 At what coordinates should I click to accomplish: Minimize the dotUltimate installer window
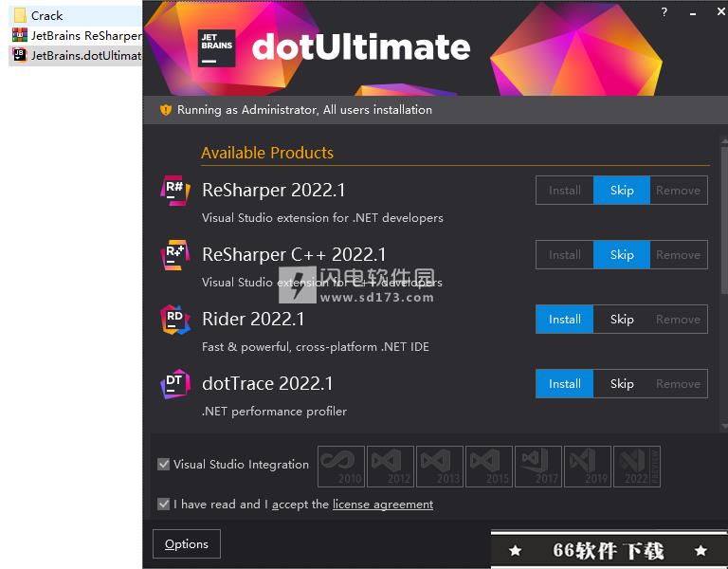click(693, 12)
